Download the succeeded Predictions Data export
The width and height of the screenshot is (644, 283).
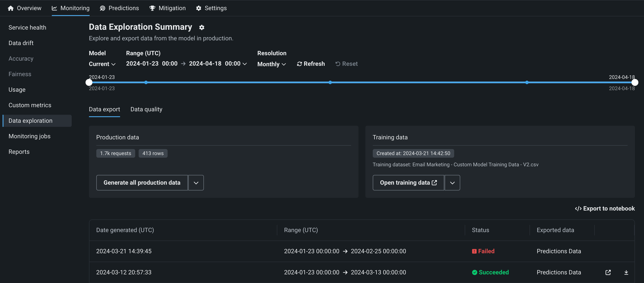626,272
